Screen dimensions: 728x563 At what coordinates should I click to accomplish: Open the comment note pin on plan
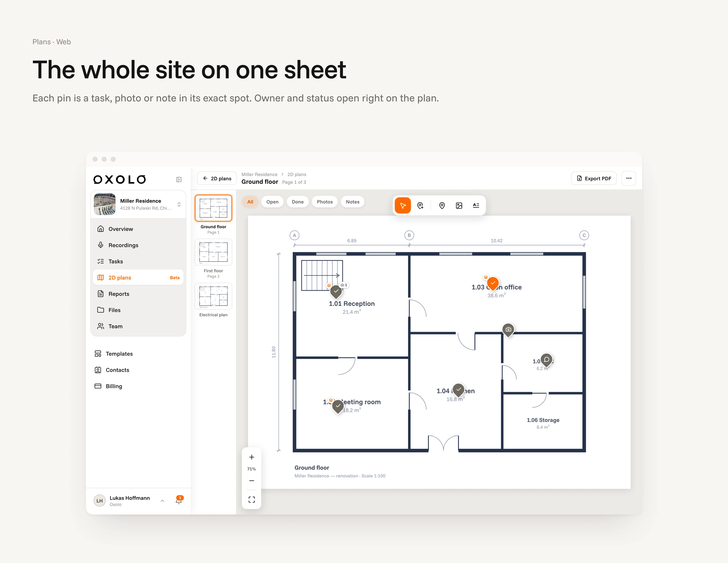pyautogui.click(x=546, y=361)
